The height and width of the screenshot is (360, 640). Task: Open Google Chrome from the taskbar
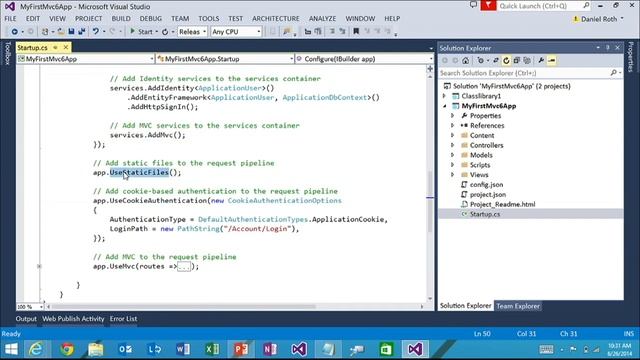pyautogui.click(x=67, y=349)
